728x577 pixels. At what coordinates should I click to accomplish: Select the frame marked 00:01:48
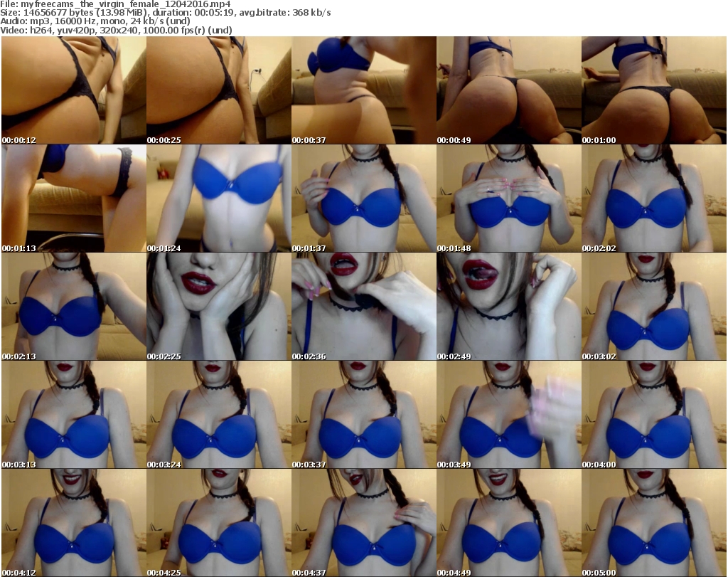click(508, 199)
